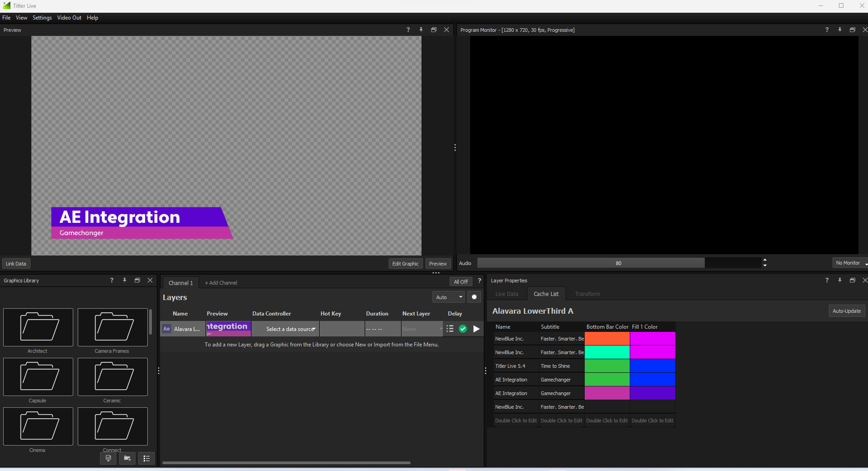Image resolution: width=868 pixels, height=471 pixels.
Task: Switch to the Transform tab
Action: (587, 294)
